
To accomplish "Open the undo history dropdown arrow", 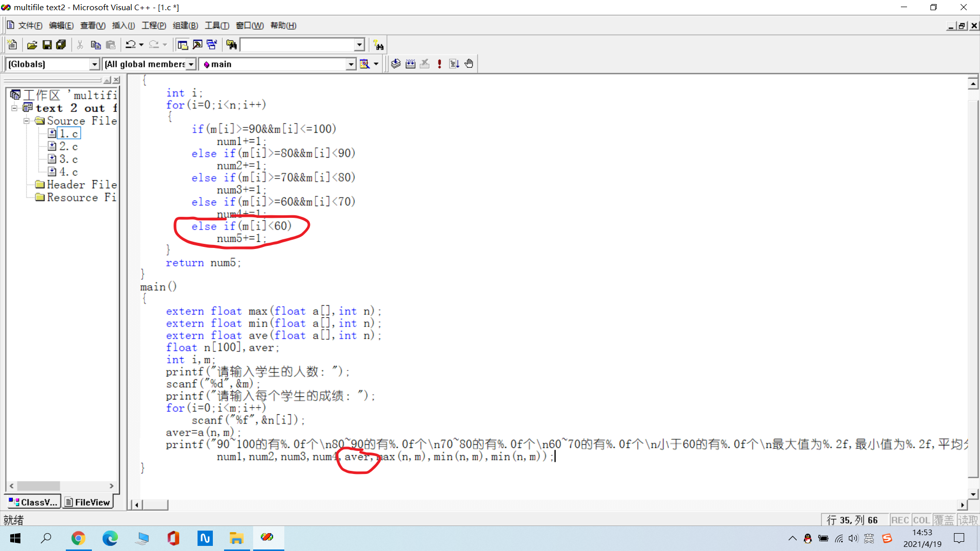I will [x=141, y=45].
